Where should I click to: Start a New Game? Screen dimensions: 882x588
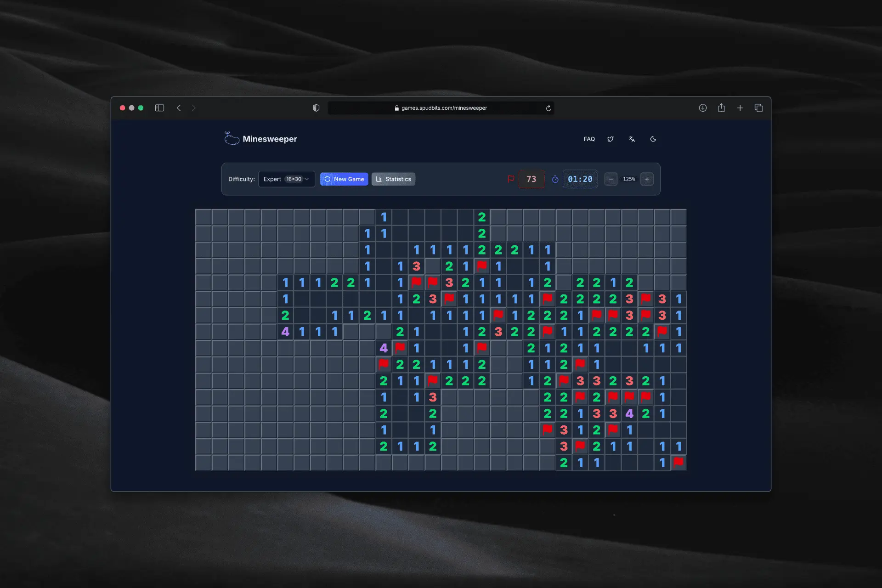click(x=344, y=179)
